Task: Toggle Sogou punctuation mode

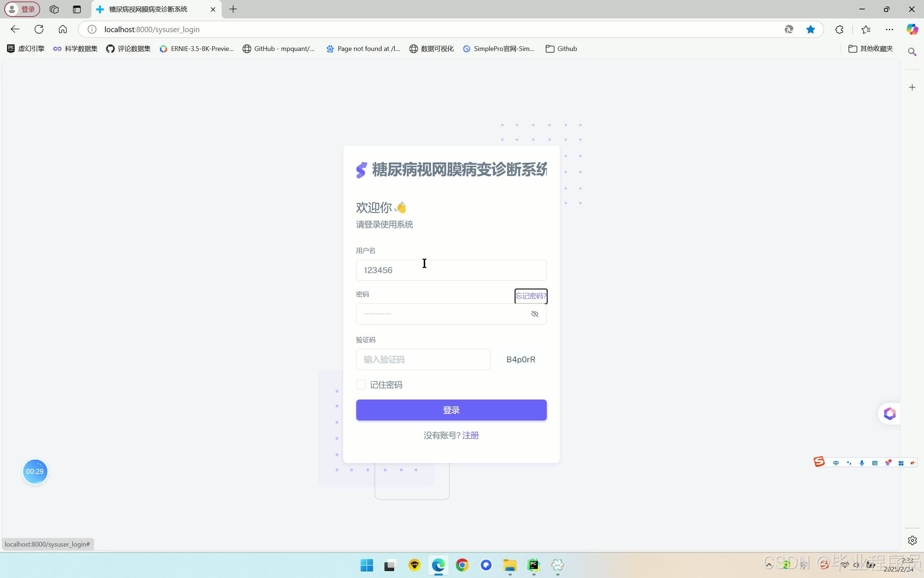Action: pyautogui.click(x=849, y=463)
